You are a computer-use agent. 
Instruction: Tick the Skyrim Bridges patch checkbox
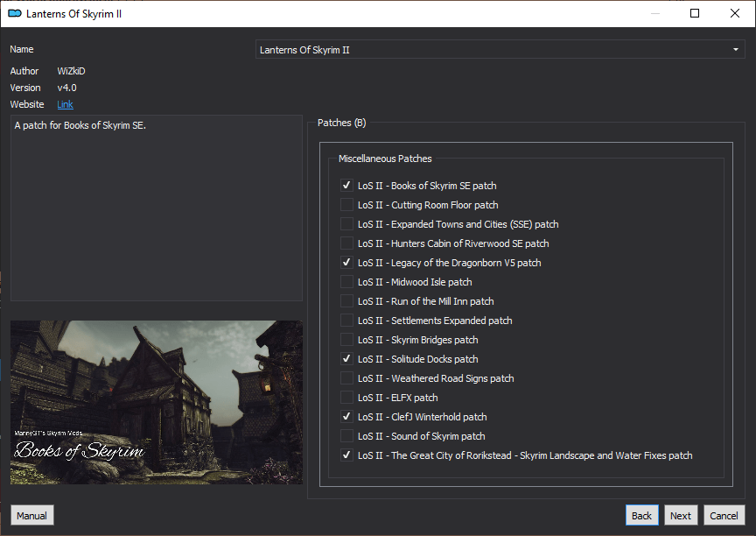click(346, 340)
